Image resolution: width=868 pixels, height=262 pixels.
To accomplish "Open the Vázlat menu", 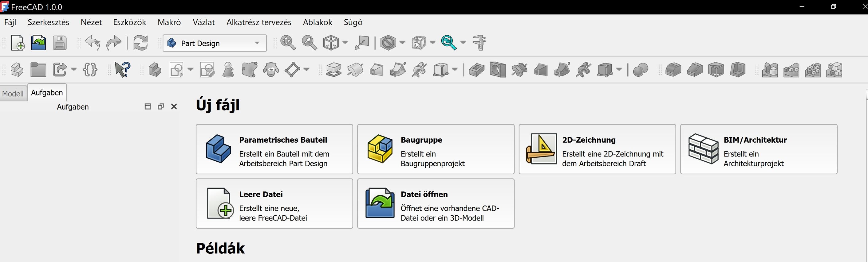I will [204, 22].
